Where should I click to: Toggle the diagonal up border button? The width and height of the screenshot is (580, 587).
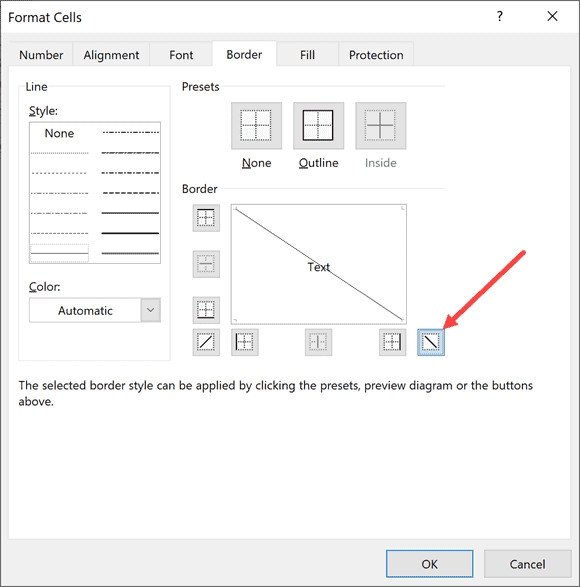(206, 342)
